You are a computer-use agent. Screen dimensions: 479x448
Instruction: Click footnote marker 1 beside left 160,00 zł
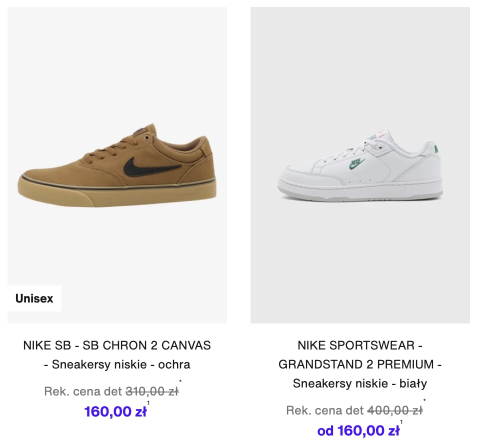[x=148, y=403]
